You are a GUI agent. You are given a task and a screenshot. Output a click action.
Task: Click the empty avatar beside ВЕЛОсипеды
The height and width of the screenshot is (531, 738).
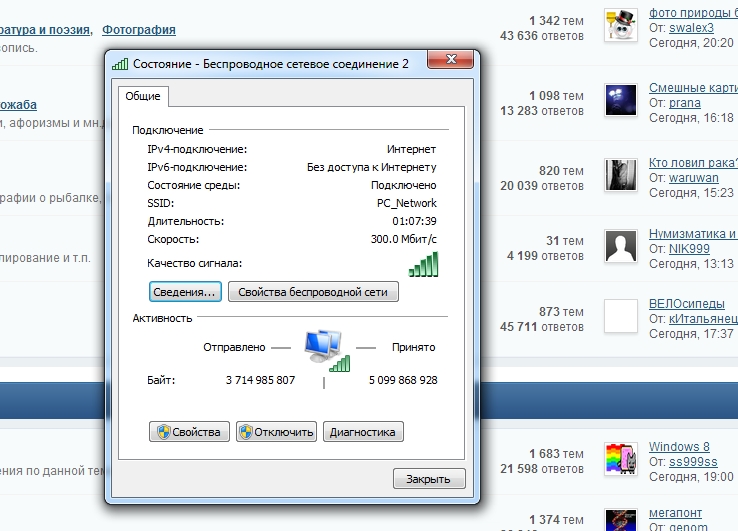click(621, 316)
